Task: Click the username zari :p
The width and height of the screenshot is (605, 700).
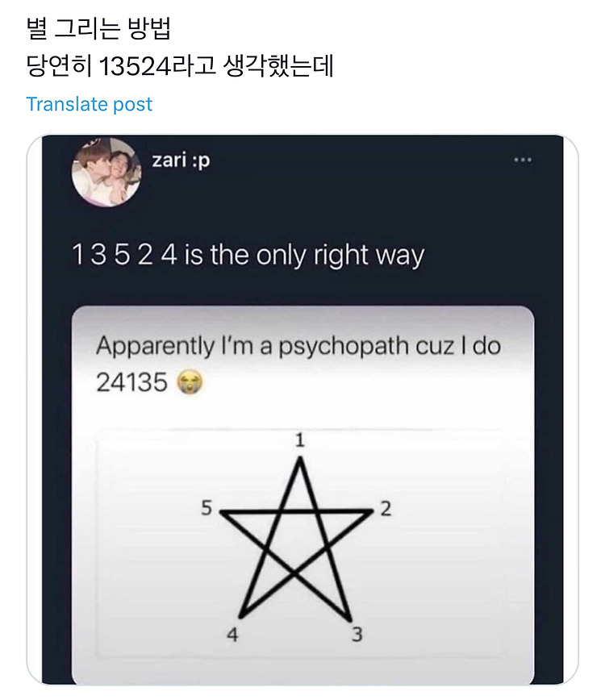Action: [181, 160]
